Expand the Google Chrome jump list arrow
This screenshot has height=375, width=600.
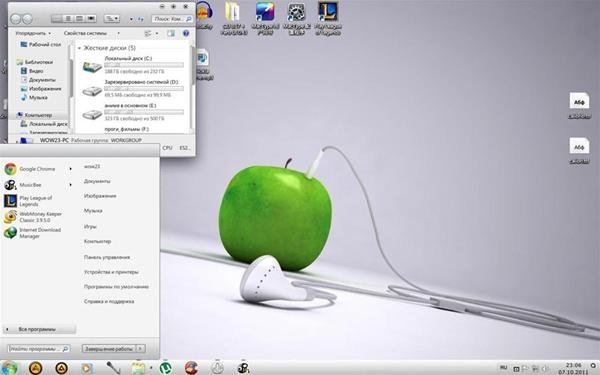pyautogui.click(x=70, y=169)
